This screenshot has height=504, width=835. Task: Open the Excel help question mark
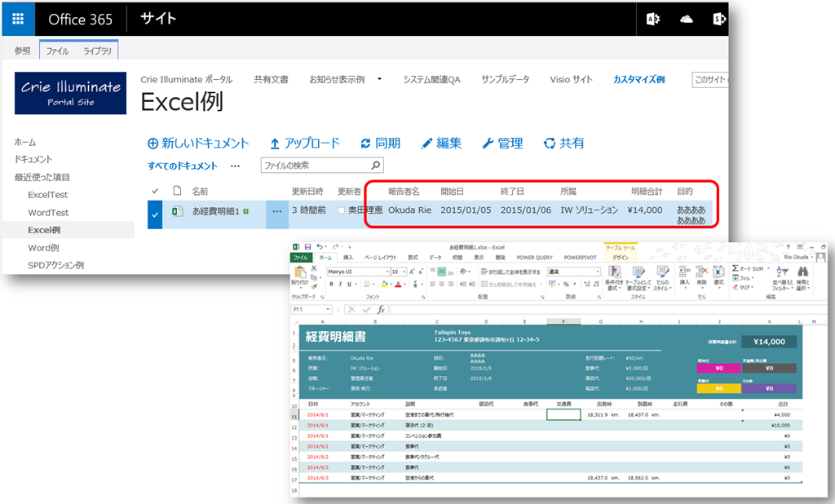pos(789,247)
